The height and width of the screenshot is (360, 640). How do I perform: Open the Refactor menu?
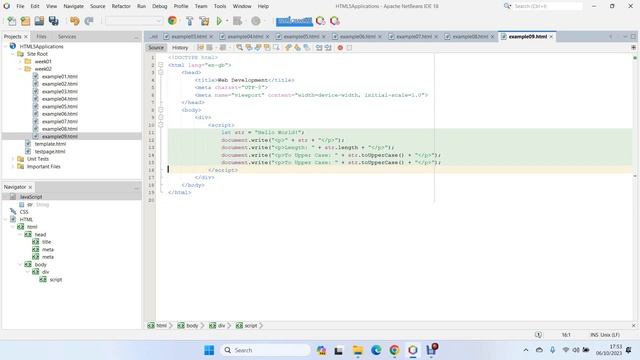pos(121,6)
